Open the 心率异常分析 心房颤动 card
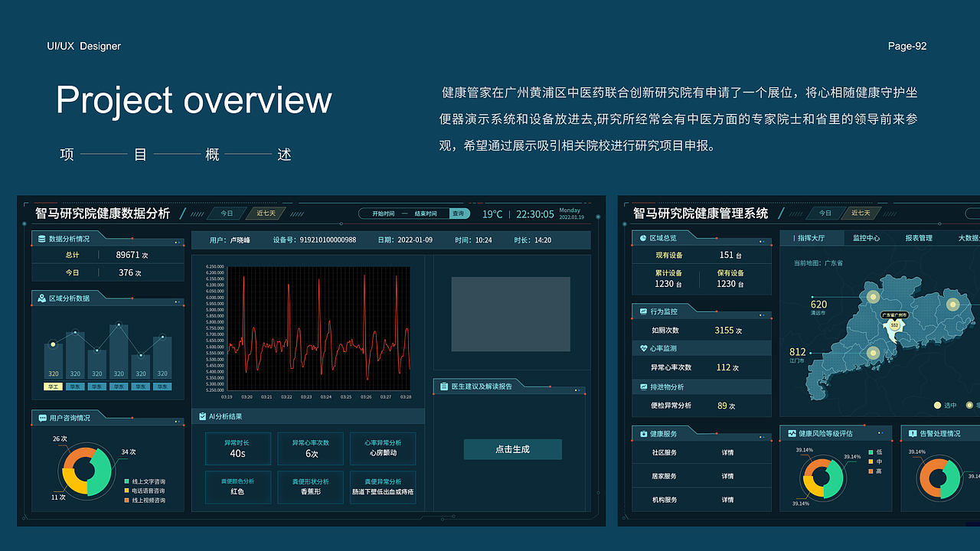Screen dimensions: 980x551 (x=383, y=448)
